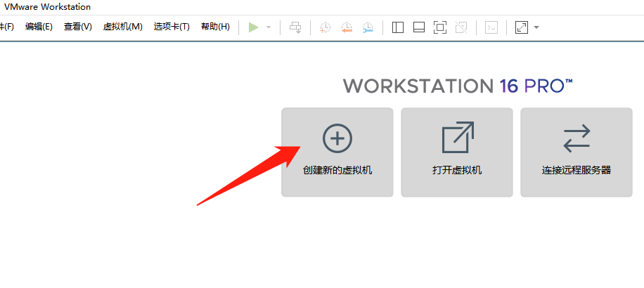
Task: Open the snapshot manager wrench icon
Action: (x=368, y=27)
